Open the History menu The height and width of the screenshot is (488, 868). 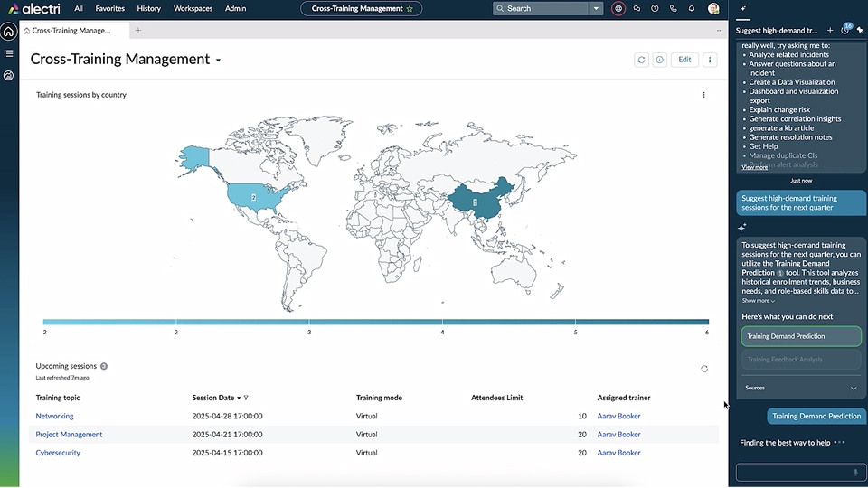pyautogui.click(x=148, y=8)
